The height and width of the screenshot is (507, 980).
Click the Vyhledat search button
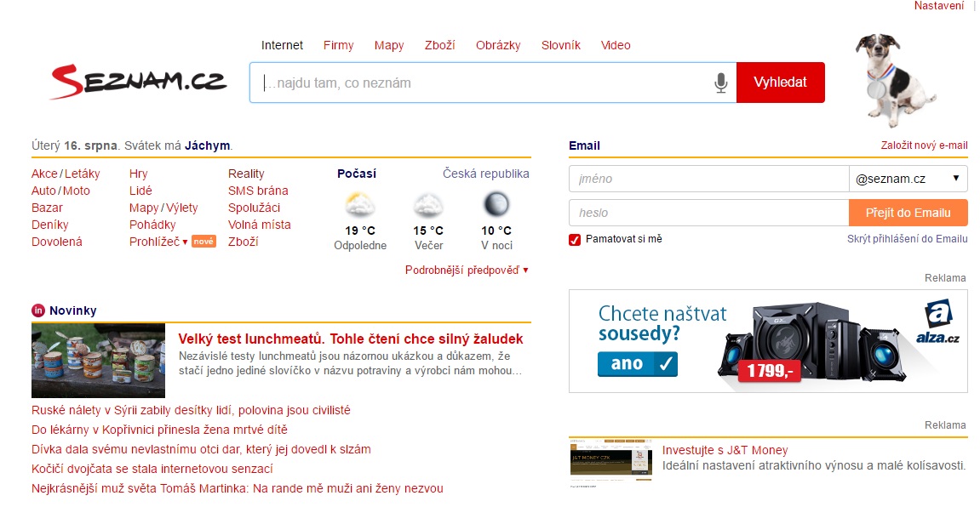781,83
